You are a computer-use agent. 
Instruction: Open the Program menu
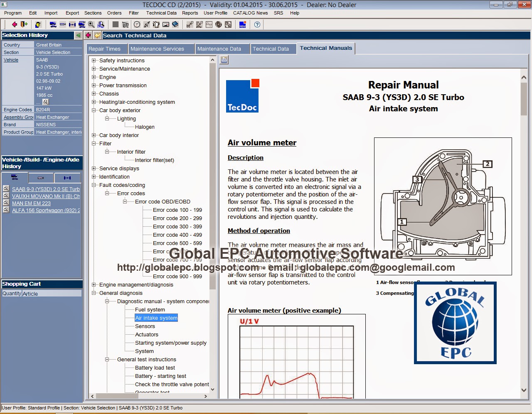point(13,13)
